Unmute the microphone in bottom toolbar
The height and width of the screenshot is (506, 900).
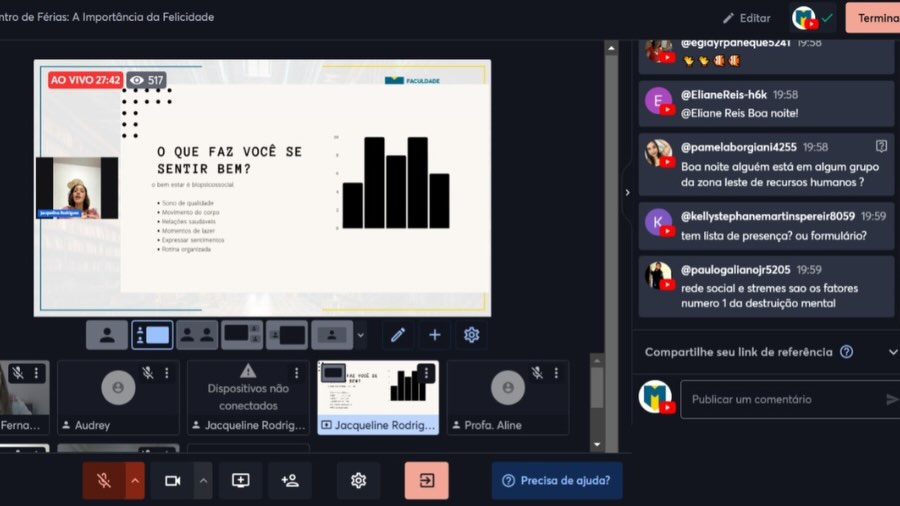(103, 481)
